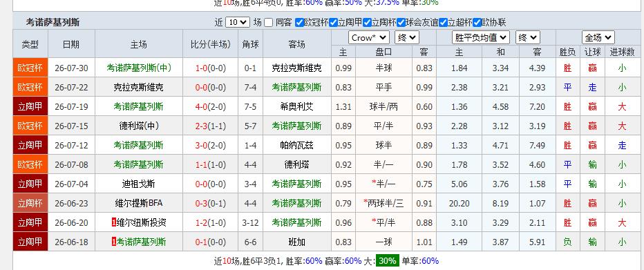Image resolution: width=644 pixels, height=270 pixels.
Task: Click corner count 3-12
Action: click(251, 222)
